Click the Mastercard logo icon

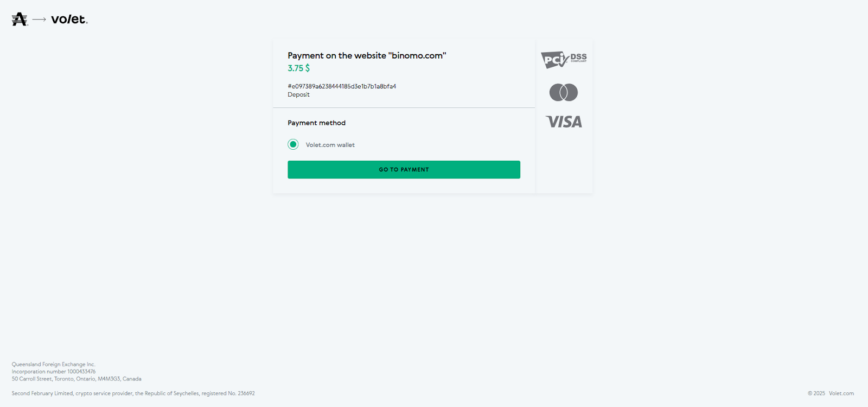click(564, 92)
